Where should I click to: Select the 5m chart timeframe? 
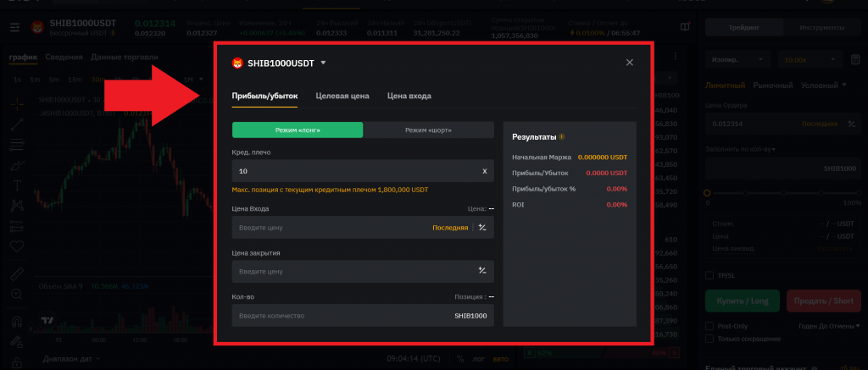(53, 80)
